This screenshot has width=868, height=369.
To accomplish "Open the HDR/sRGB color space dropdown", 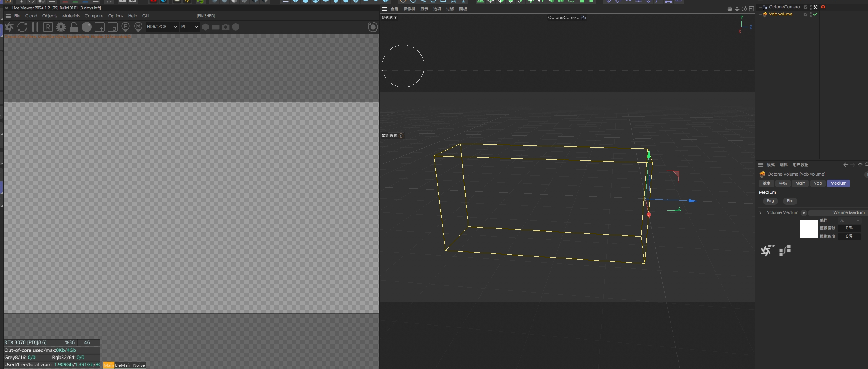I will pos(162,27).
